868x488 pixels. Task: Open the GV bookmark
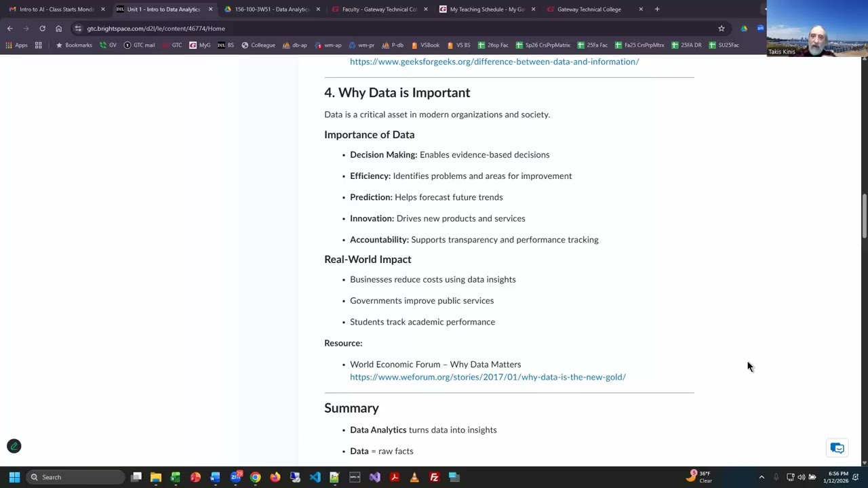[x=108, y=45]
